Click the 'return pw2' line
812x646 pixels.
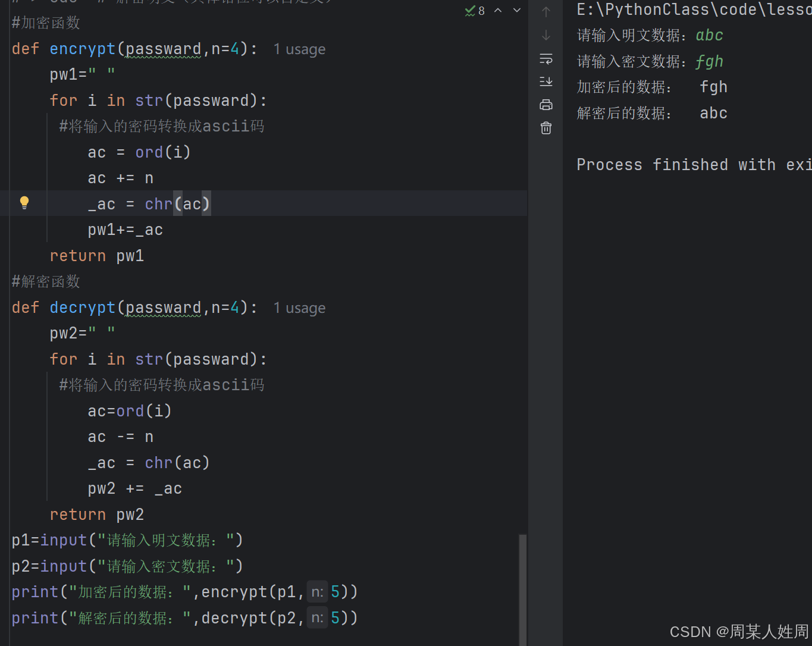[97, 515]
